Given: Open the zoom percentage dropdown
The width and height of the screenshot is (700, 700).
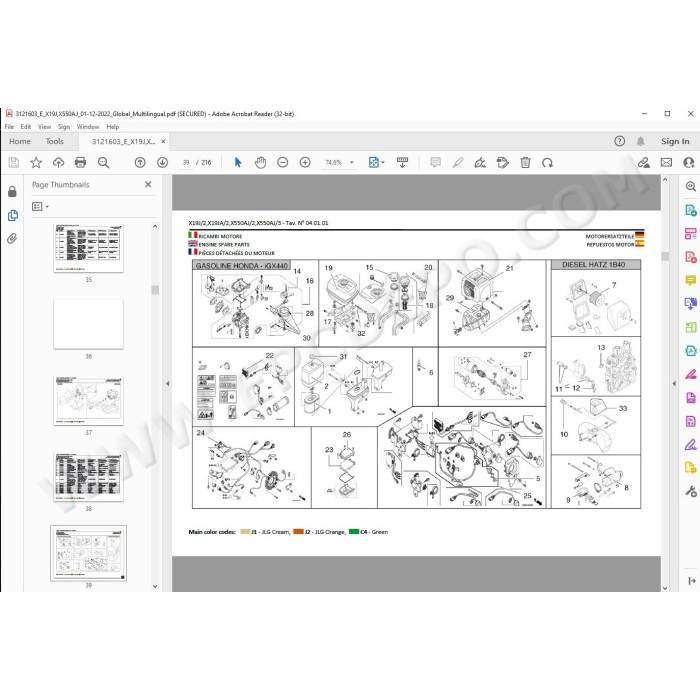Looking at the screenshot, I should [x=352, y=162].
